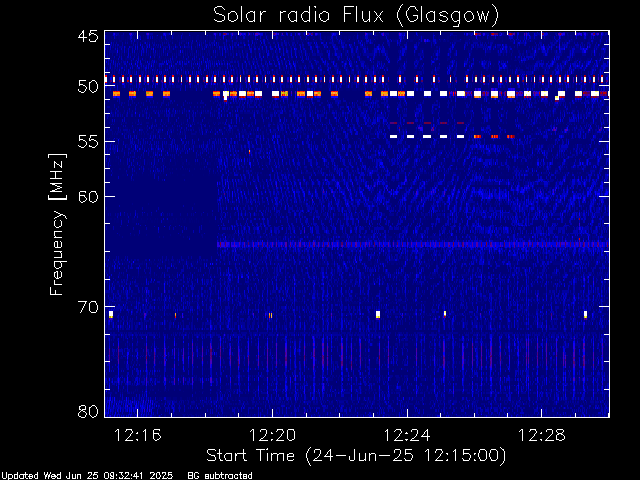The image size is (640, 480).
Task: Click the Updated Wed Jun 25 09:32:41 2025 text
Action: [x=87, y=476]
